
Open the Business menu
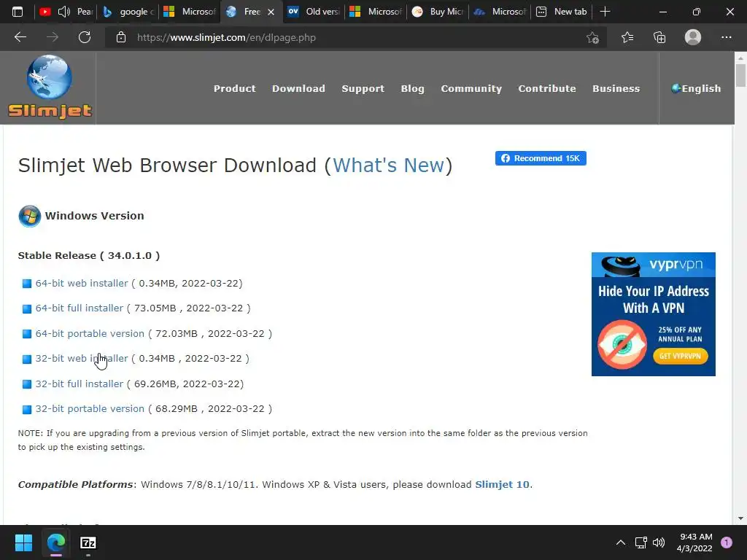tap(616, 88)
